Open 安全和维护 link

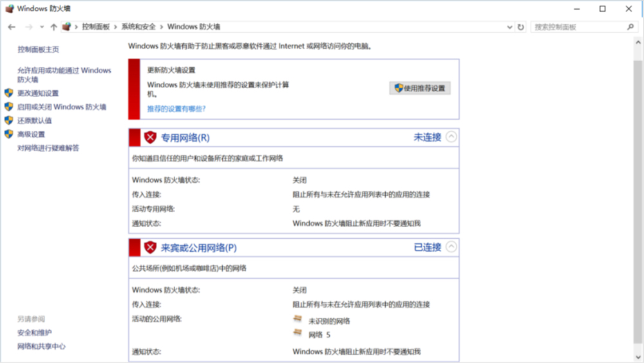[x=35, y=333]
